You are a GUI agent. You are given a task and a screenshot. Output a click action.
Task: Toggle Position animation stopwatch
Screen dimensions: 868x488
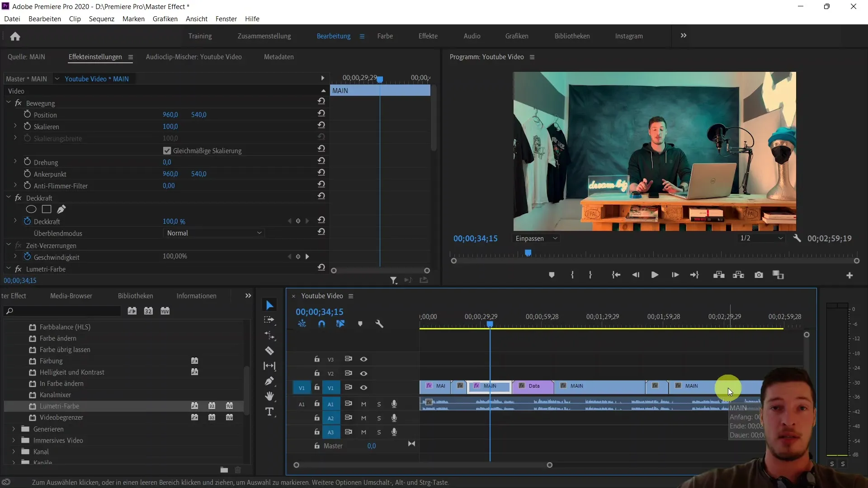(x=27, y=114)
